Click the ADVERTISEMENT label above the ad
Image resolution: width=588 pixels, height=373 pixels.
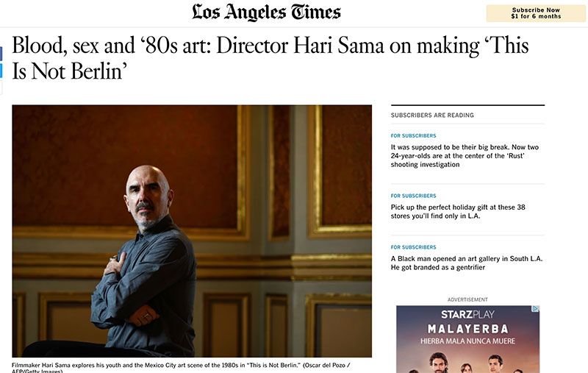[467, 299]
